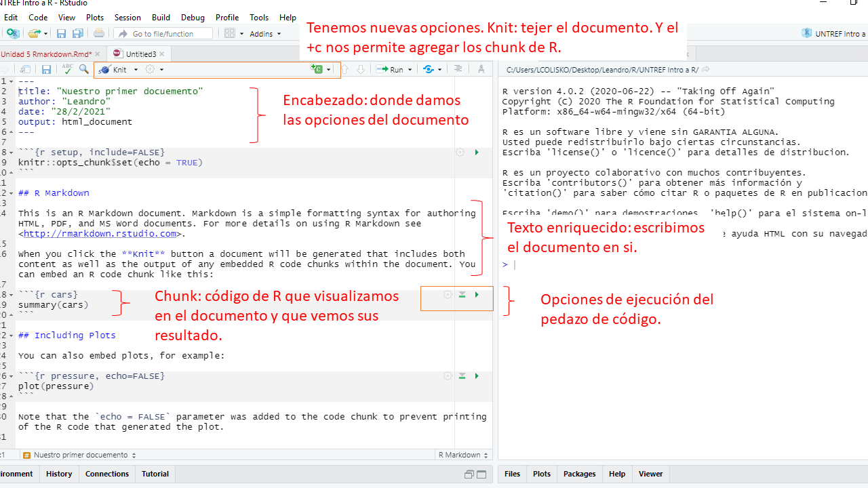Open the UNTREF Intro project dropdown
This screenshot has width=868, height=488.
pyautogui.click(x=833, y=33)
